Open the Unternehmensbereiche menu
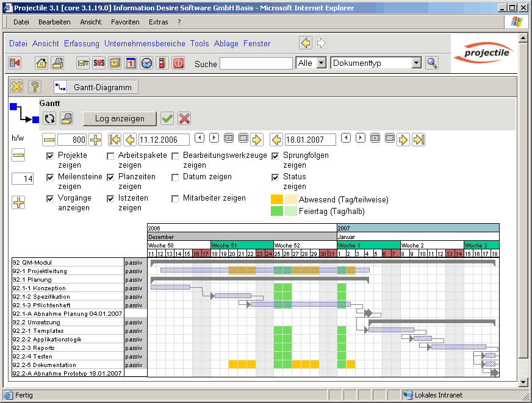This screenshot has width=532, height=403. click(x=145, y=43)
